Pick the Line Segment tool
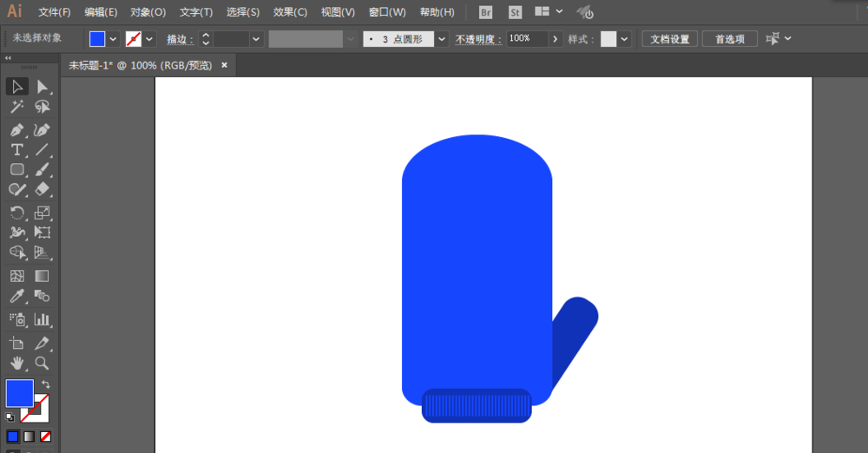This screenshot has width=868, height=453. (42, 149)
